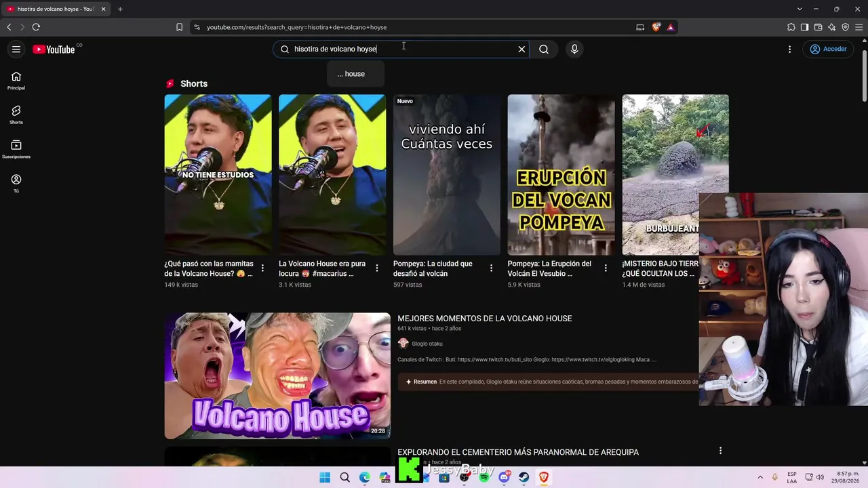Open short '¿Qué pasó con las mamitas'

tap(218, 175)
